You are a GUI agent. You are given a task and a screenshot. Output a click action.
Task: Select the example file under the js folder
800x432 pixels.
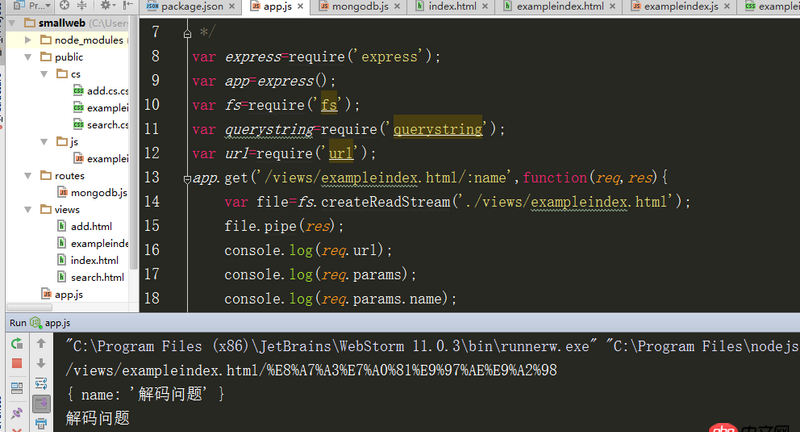pyautogui.click(x=101, y=159)
